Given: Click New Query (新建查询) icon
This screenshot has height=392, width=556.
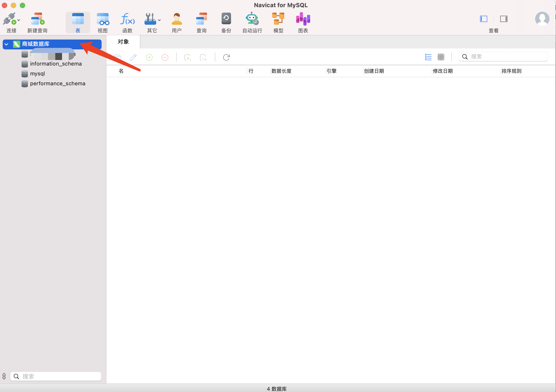Looking at the screenshot, I should pyautogui.click(x=37, y=19).
